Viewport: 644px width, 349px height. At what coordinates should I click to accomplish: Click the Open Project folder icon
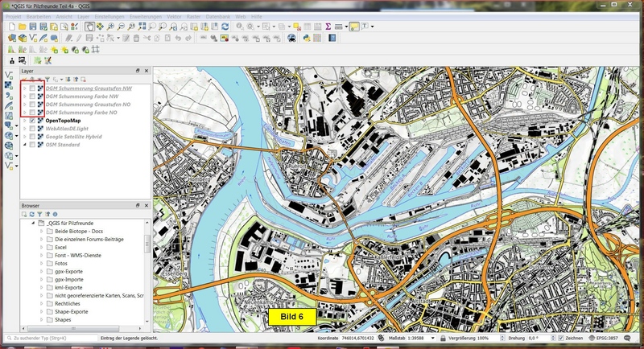22,27
